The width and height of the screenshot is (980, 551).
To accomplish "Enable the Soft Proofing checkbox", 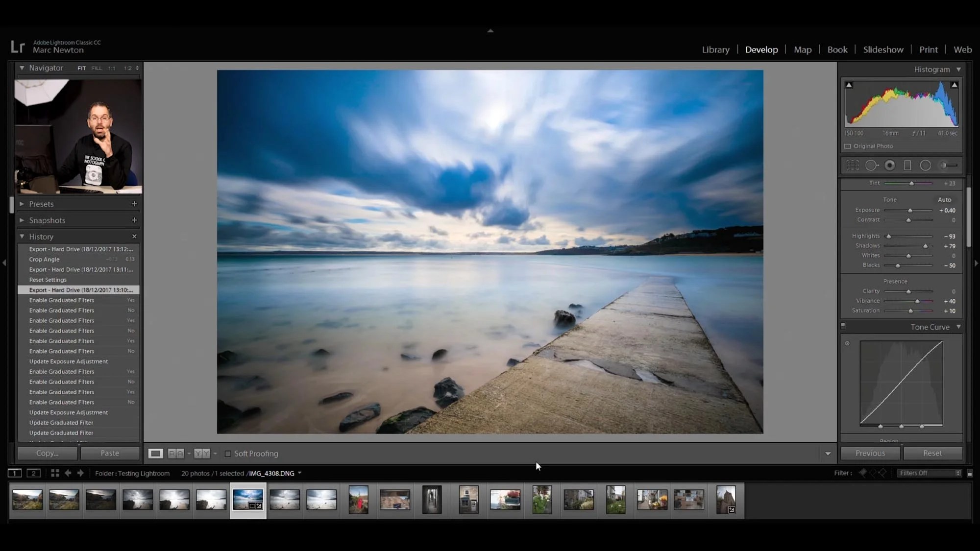I will [x=228, y=454].
